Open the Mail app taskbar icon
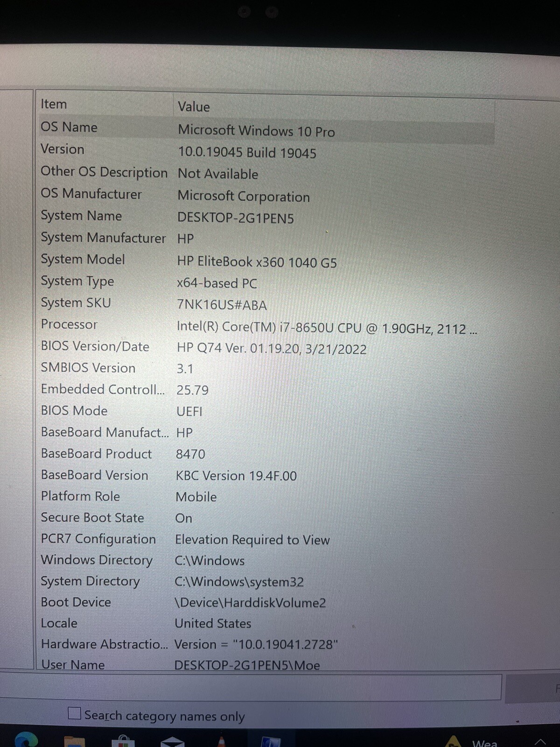This screenshot has width=560, height=747. [x=172, y=741]
